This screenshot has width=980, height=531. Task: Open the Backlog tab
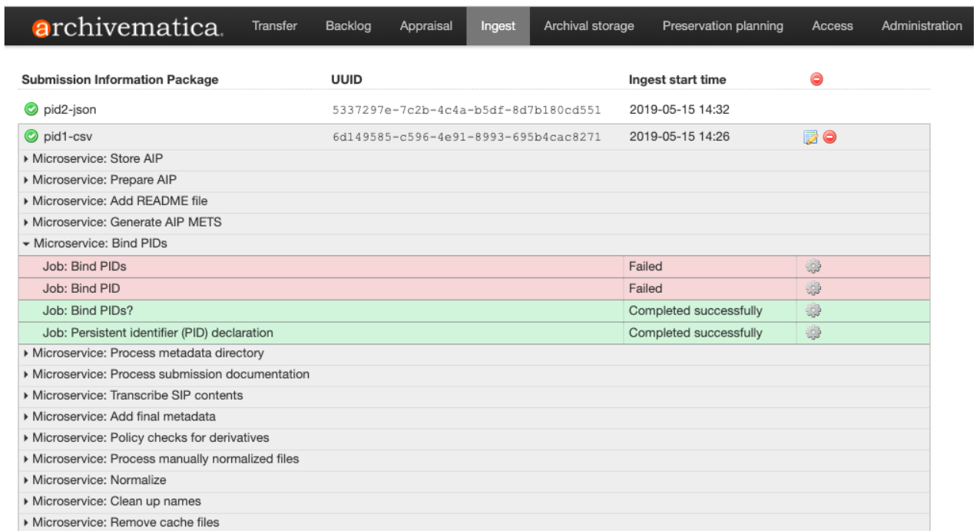[x=348, y=26]
